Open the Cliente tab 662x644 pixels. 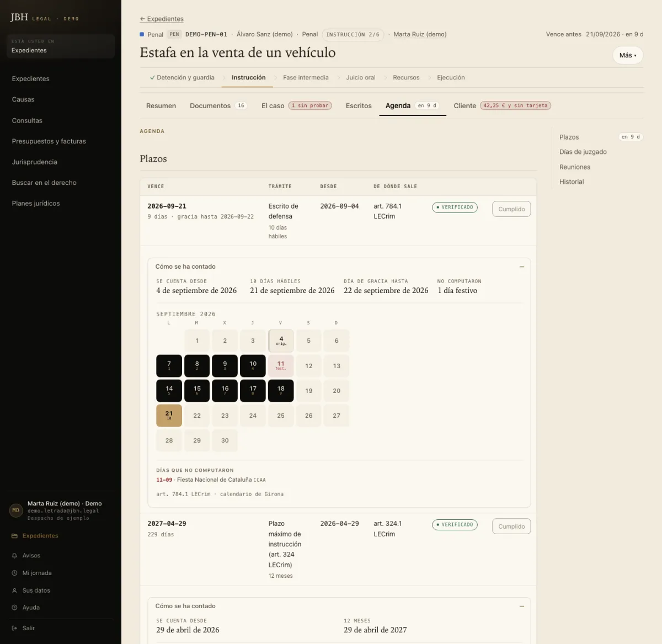(502, 105)
